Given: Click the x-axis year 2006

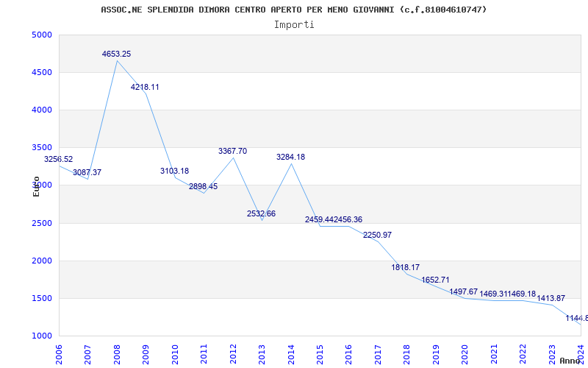Looking at the screenshot, I should [59, 355].
